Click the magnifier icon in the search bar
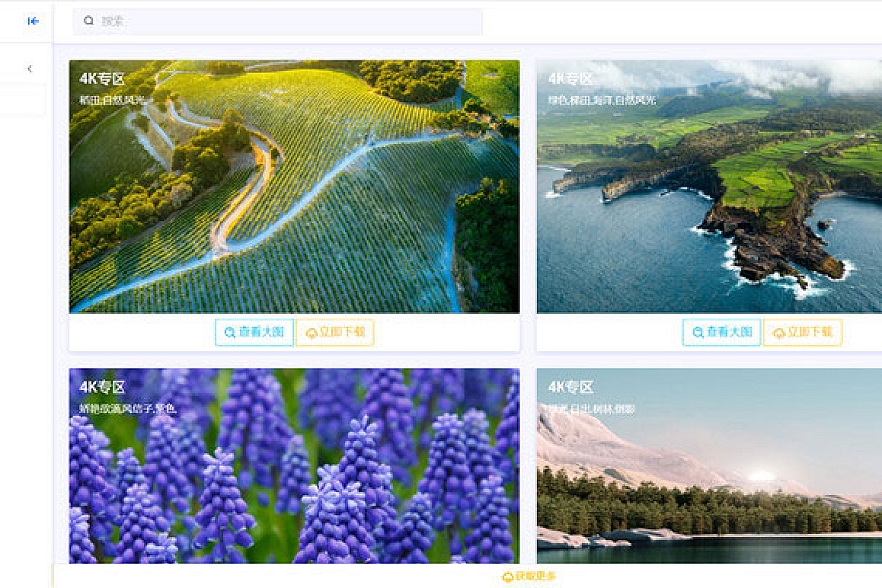Image resolution: width=882 pixels, height=588 pixels. point(89,21)
